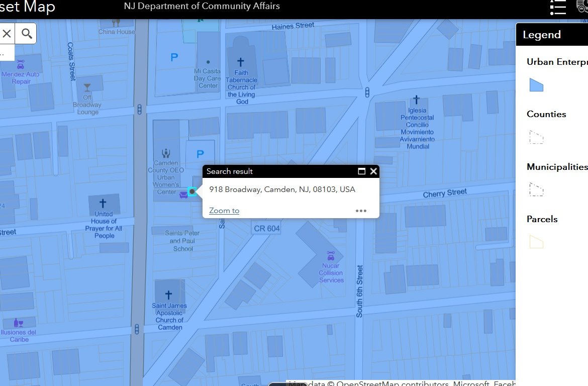Click the Iglesia Pentecostal church cross icon

click(x=417, y=100)
